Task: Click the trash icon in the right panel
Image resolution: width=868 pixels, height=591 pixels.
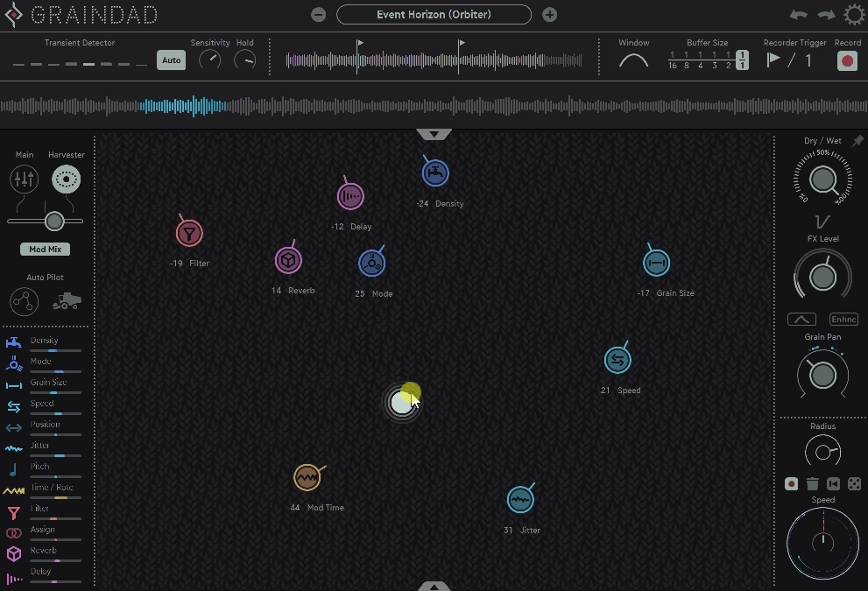Action: point(812,482)
